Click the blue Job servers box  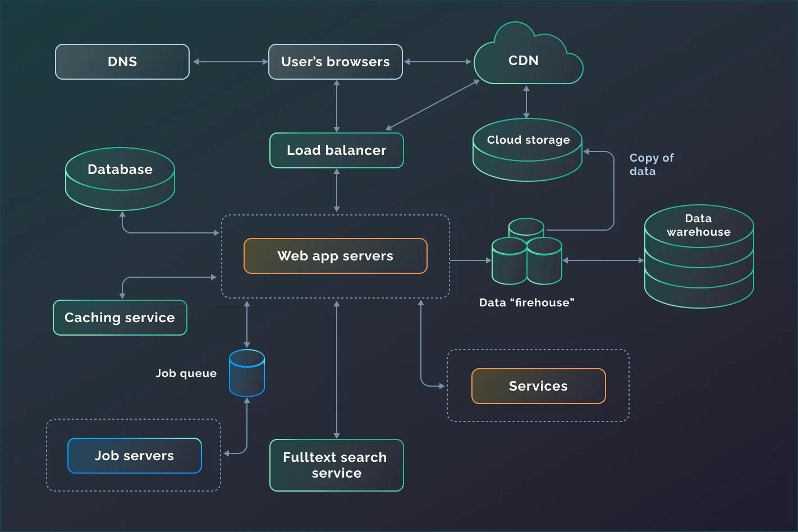click(135, 456)
